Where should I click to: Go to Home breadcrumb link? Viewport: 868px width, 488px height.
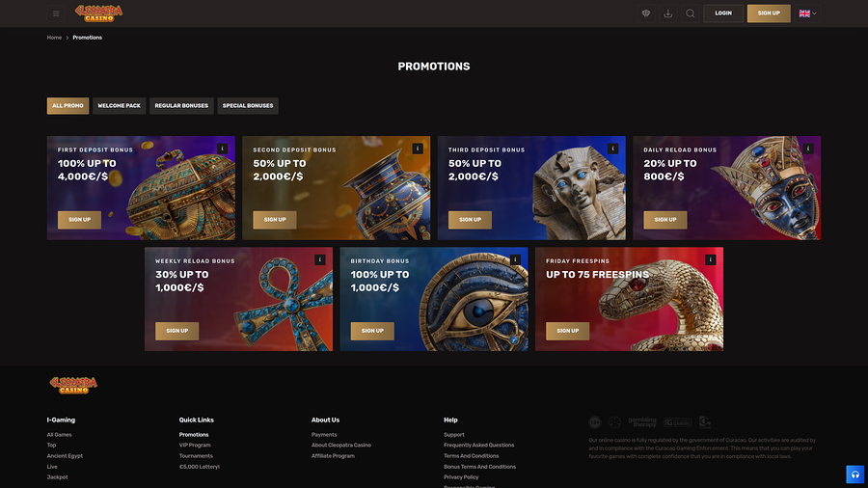(54, 38)
